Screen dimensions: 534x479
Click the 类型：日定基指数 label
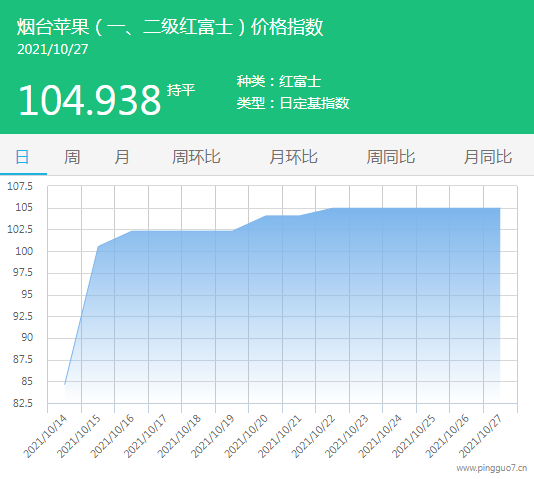293,103
